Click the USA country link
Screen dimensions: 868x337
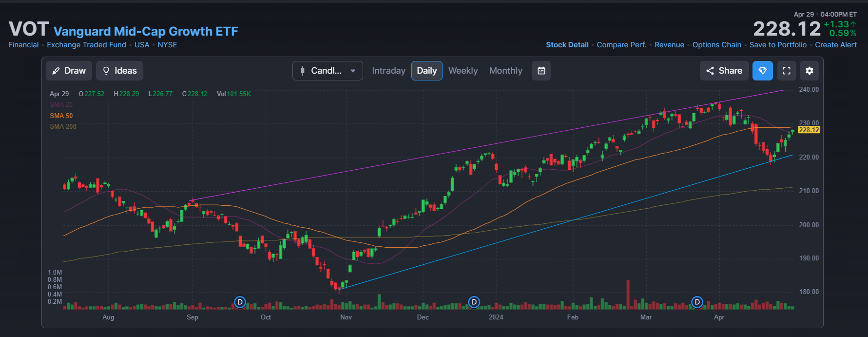(x=142, y=45)
